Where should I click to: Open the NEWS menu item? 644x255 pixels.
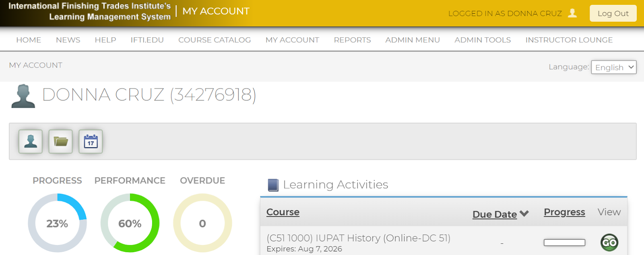point(68,40)
